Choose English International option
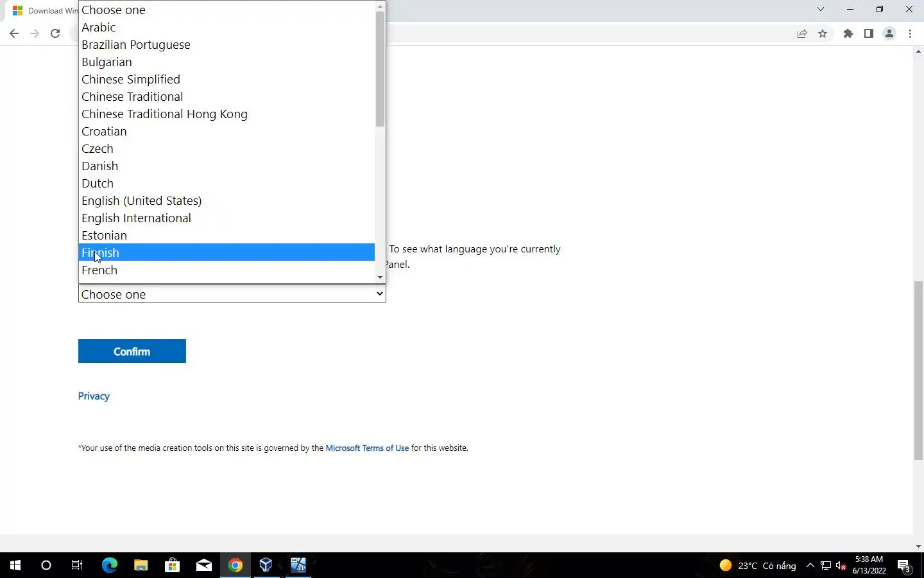This screenshot has height=578, width=924. click(x=227, y=218)
